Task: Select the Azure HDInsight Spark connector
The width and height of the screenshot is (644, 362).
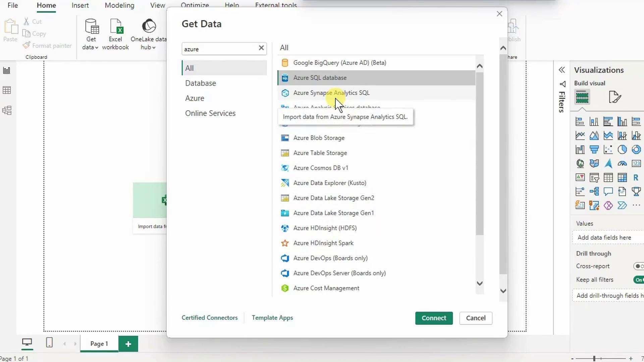Action: [323, 243]
